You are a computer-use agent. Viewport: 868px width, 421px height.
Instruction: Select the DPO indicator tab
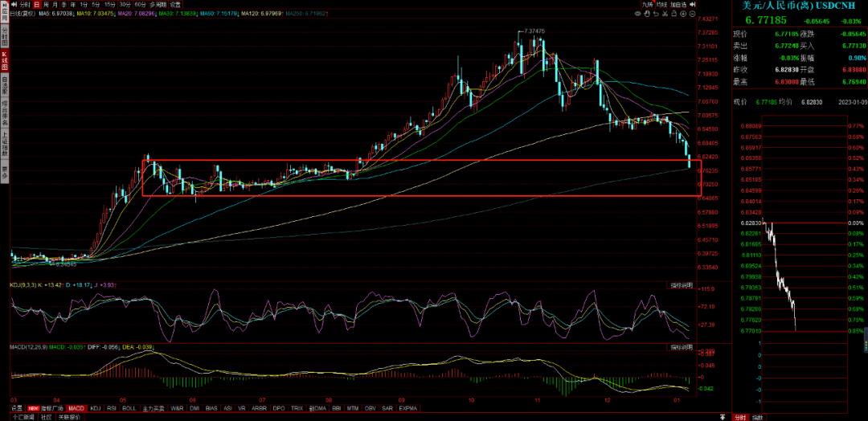(x=279, y=408)
